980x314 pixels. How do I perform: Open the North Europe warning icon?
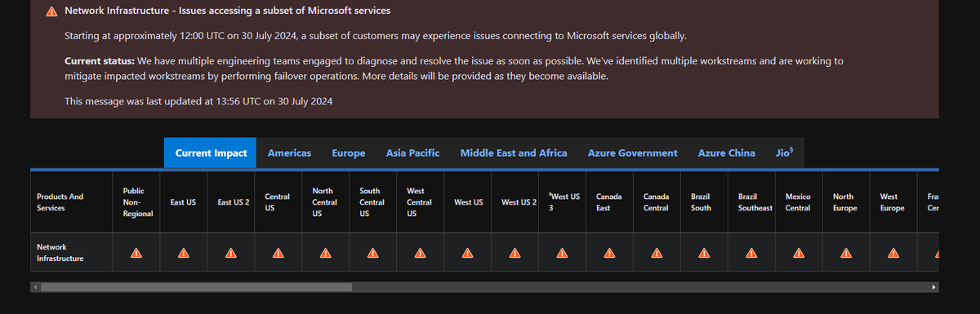846,253
